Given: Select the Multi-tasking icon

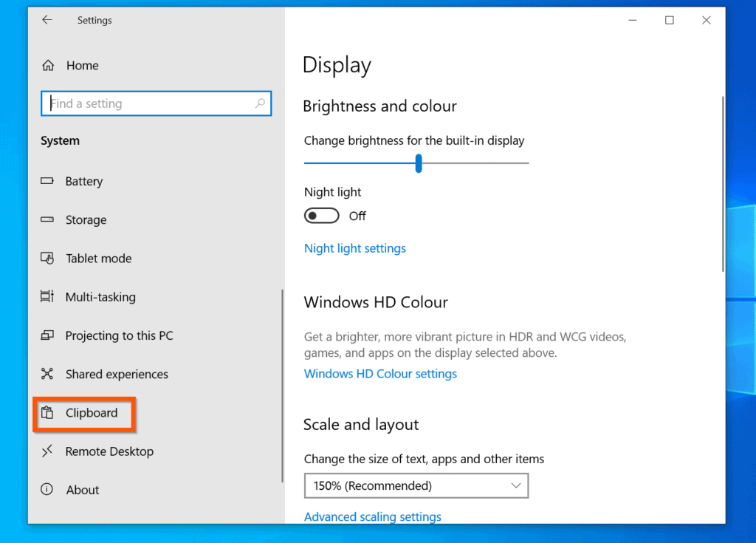Looking at the screenshot, I should [47, 296].
